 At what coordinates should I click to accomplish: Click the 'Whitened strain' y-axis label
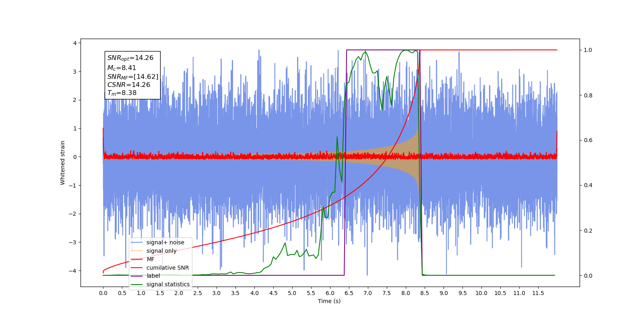(62, 163)
